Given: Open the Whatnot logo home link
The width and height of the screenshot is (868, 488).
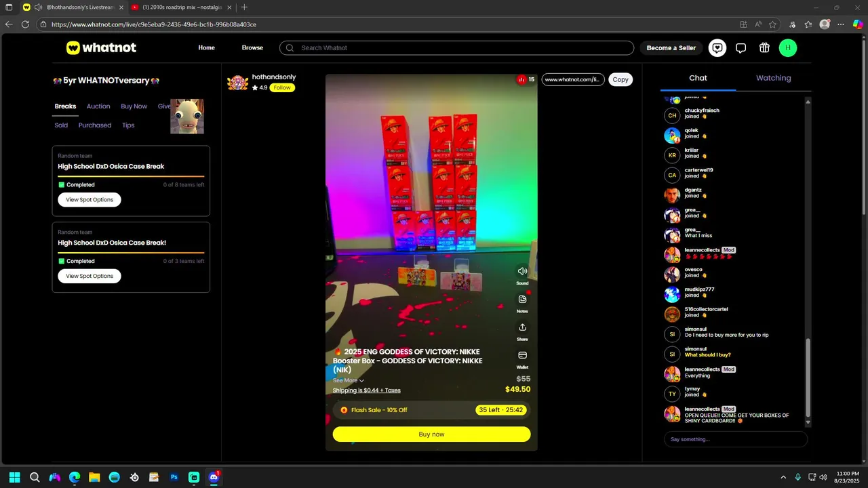Looking at the screenshot, I should click(101, 47).
